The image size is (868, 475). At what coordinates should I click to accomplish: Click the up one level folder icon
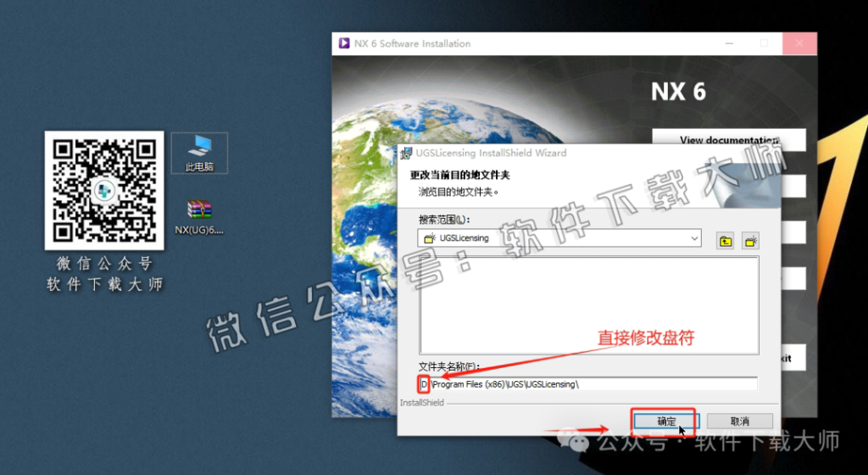(726, 241)
